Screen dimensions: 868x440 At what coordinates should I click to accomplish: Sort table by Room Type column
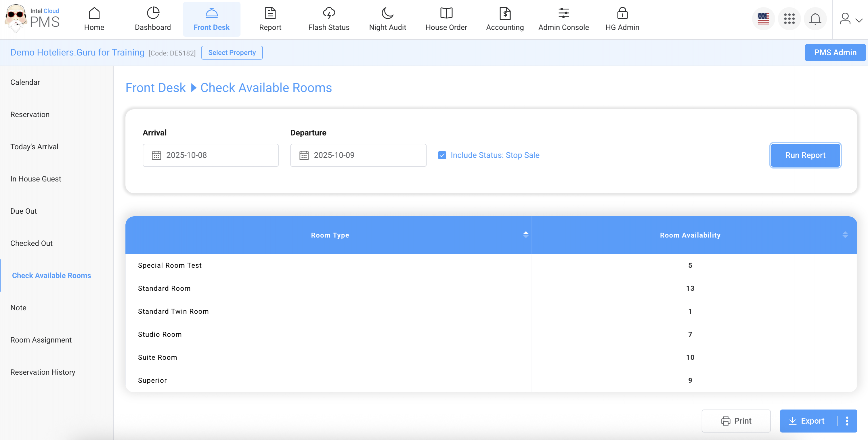(x=525, y=235)
